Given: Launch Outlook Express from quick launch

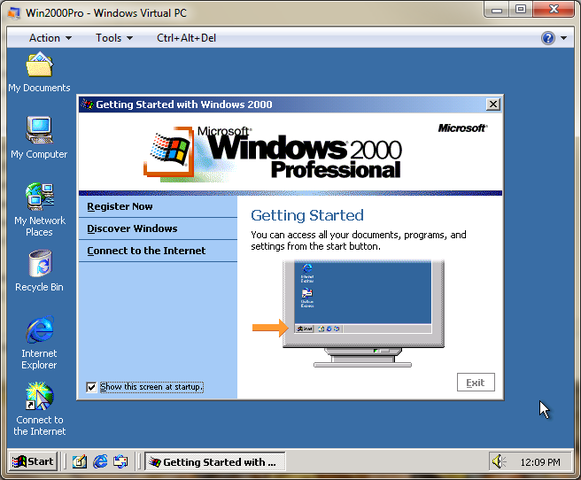Looking at the screenshot, I should coord(120,462).
